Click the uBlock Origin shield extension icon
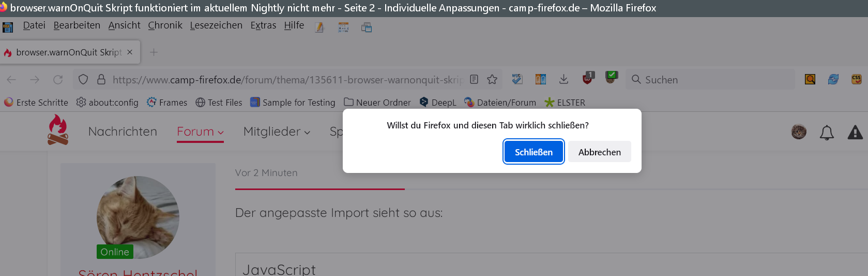Viewport: 868px width, 276px height. (588, 79)
